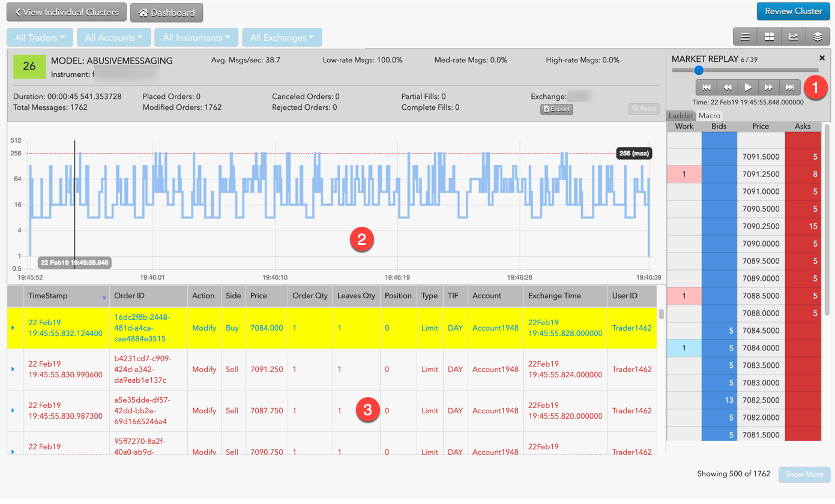Click the stacked layers view icon
This screenshot has width=835, height=504.
(x=818, y=37)
